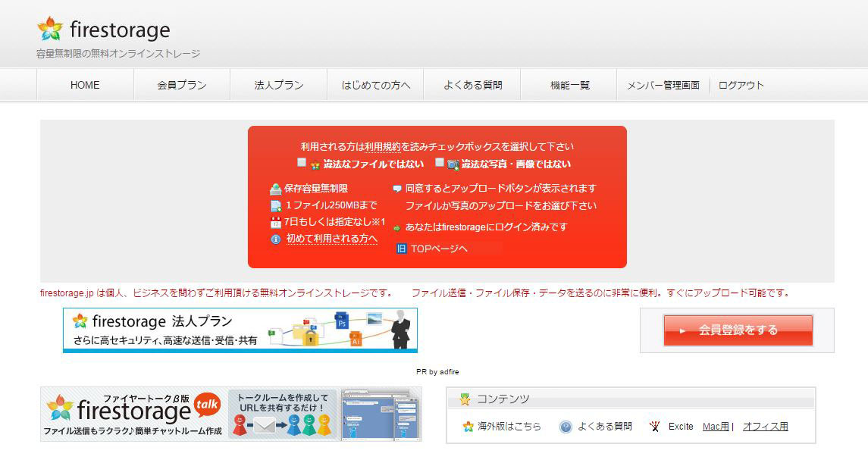Click the file icon next to 1ファイル250MBまで
The image size is (868, 463).
point(276,206)
